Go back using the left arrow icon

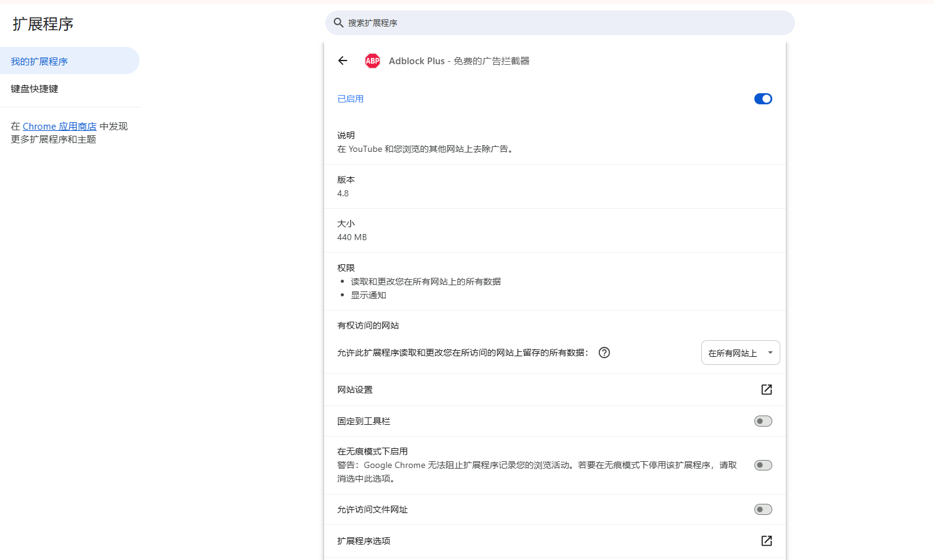click(343, 61)
